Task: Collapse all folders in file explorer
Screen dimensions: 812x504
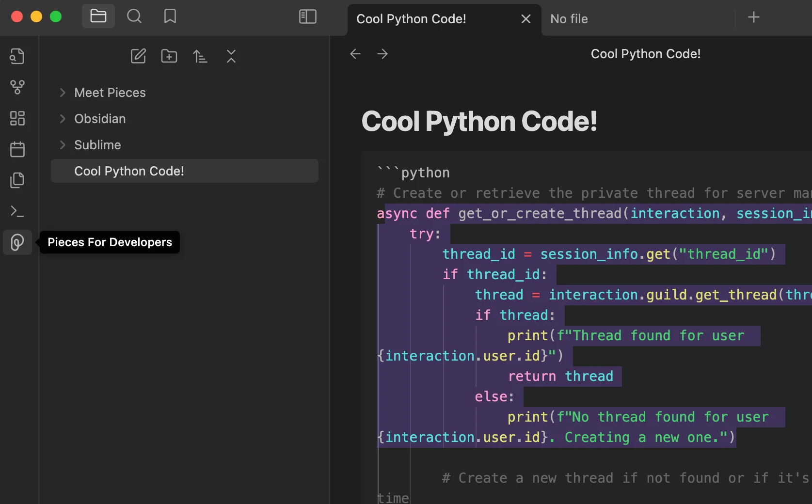Action: pyautogui.click(x=231, y=56)
